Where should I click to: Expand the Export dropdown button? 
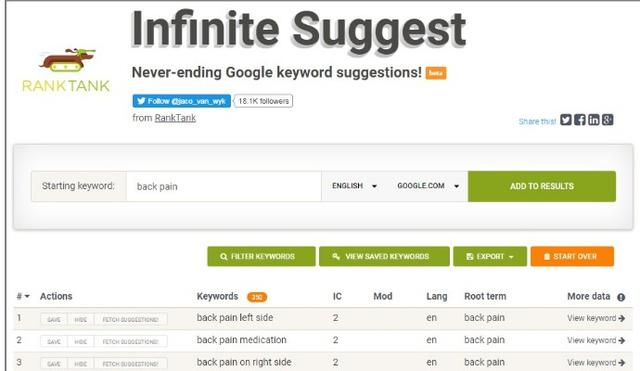490,256
